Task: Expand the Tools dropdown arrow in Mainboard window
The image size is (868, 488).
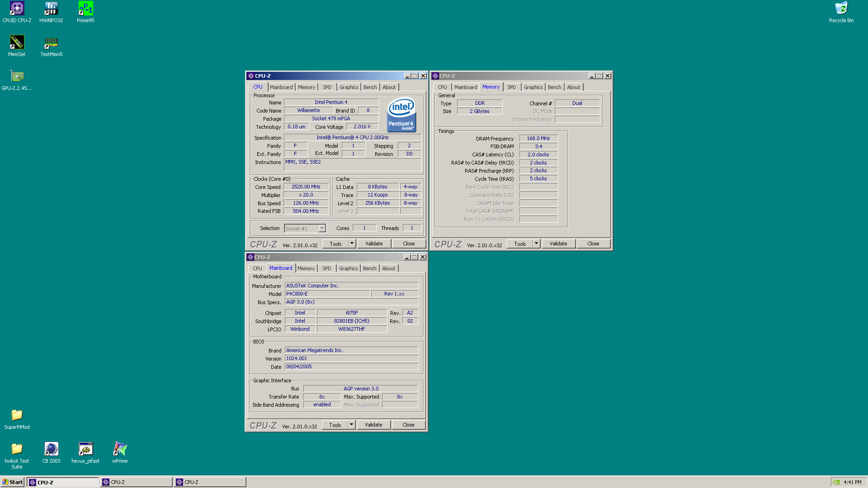Action: [x=351, y=425]
